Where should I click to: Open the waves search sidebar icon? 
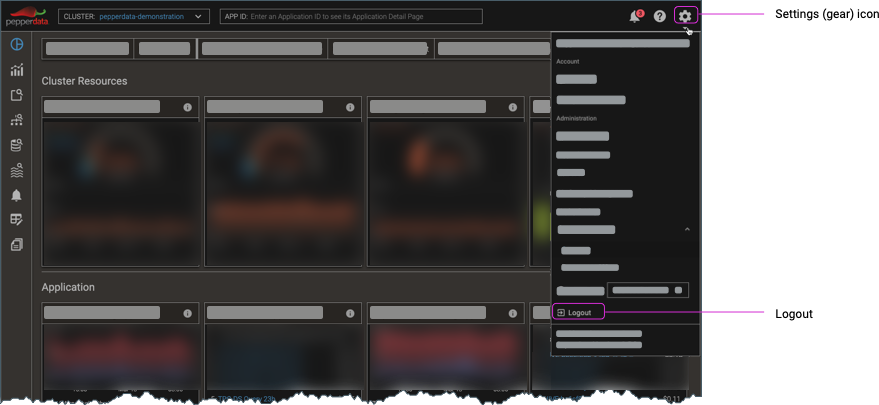point(17,170)
